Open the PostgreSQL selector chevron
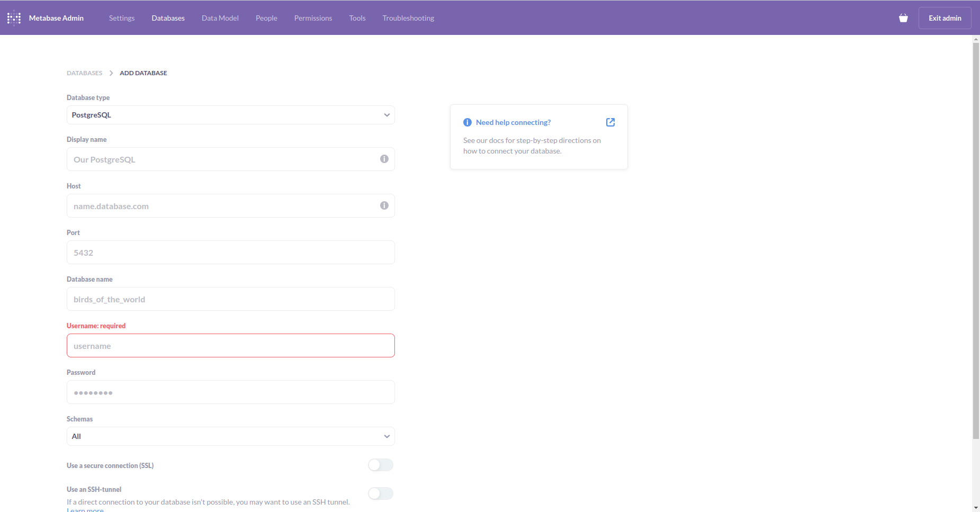 pos(386,115)
